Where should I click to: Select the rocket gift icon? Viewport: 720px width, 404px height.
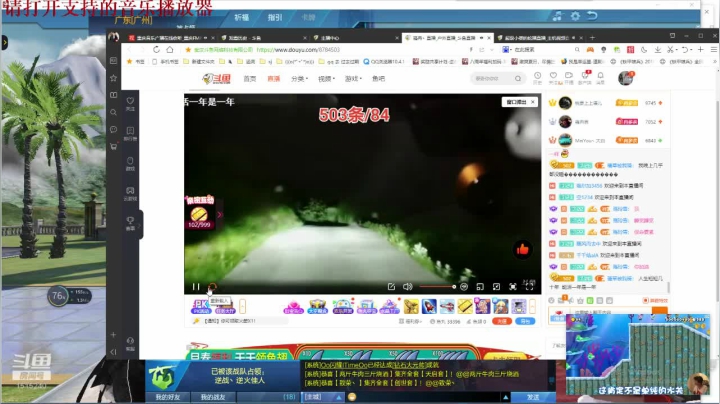(428, 306)
